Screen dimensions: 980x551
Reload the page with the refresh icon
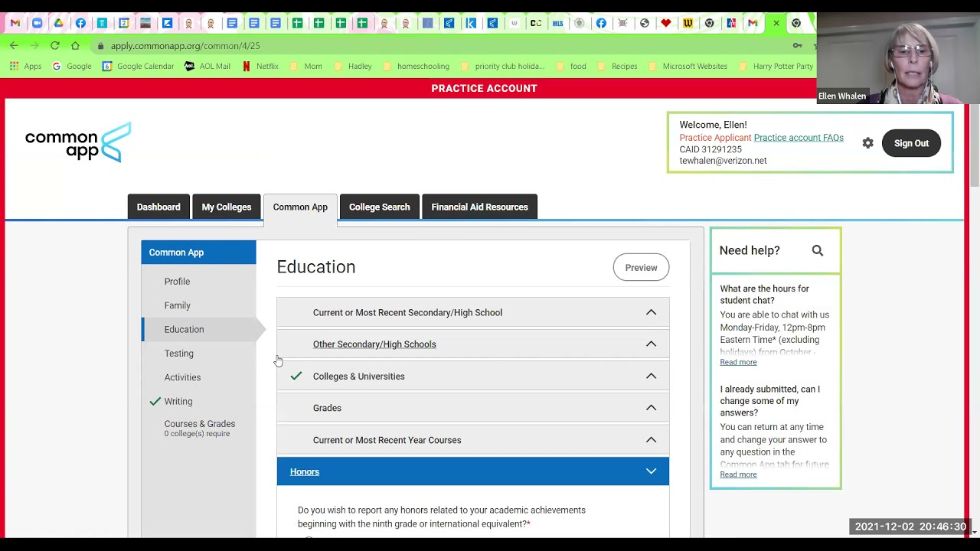click(x=55, y=46)
